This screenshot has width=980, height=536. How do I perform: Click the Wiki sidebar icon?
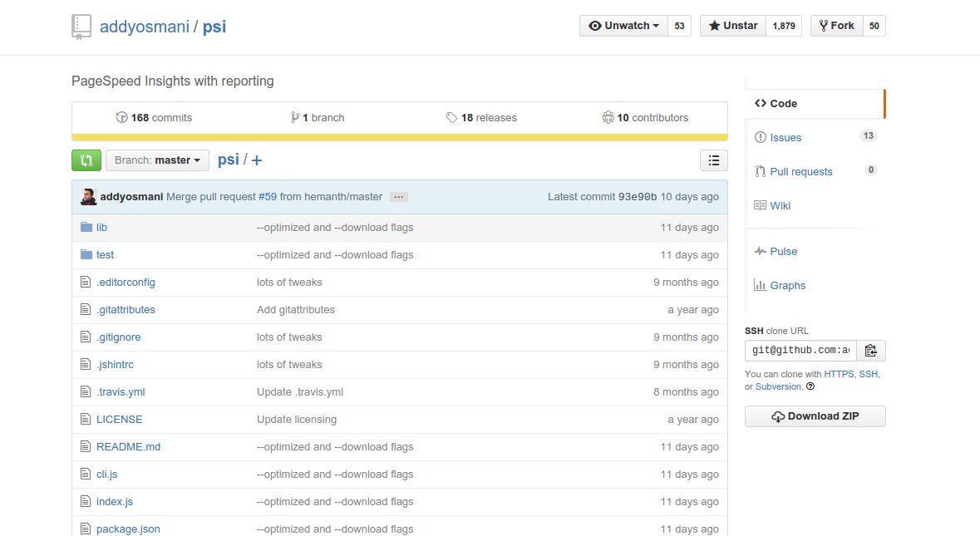tap(761, 205)
